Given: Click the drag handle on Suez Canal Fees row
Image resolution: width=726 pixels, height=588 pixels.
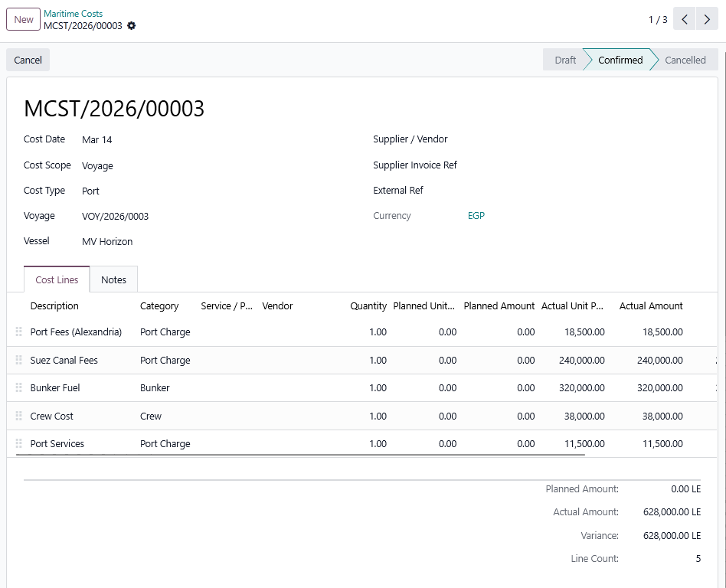Looking at the screenshot, I should click(17, 360).
